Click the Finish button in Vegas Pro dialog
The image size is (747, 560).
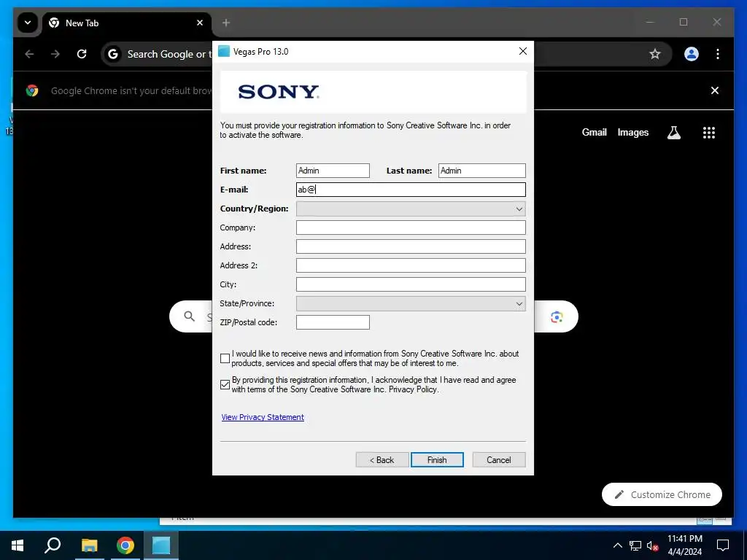[x=437, y=459]
